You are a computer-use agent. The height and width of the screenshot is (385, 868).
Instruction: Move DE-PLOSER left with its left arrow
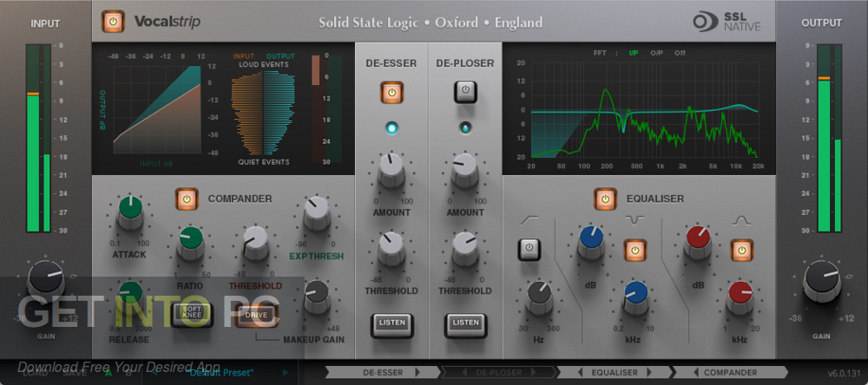tap(464, 372)
